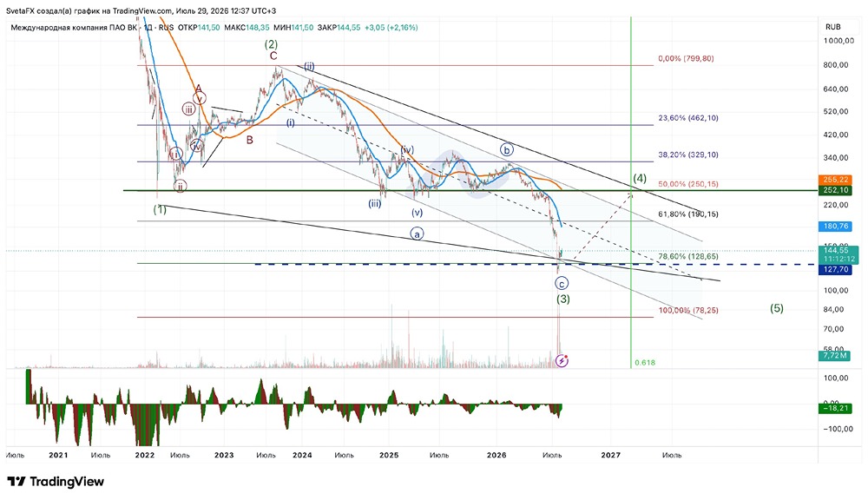Image resolution: width=868 pixels, height=500 pixels.
Task: Click the circled ii wave marker
Action: pyautogui.click(x=180, y=187)
